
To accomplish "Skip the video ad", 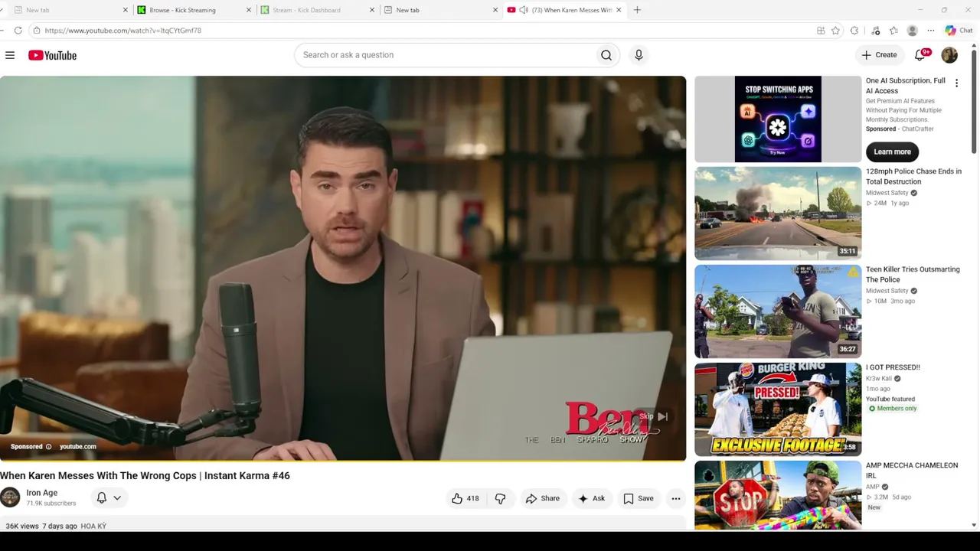I will (x=653, y=416).
